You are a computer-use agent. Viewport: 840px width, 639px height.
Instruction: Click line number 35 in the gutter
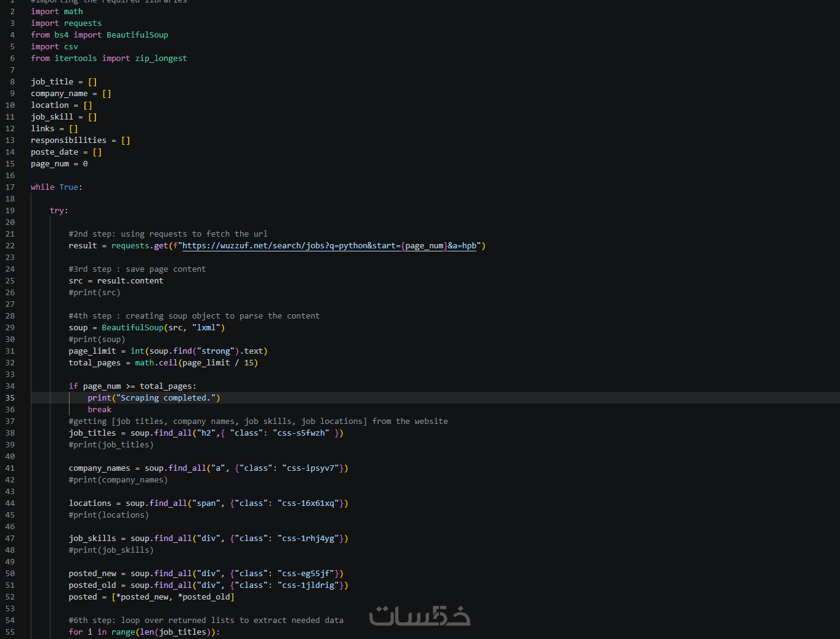pos(10,398)
